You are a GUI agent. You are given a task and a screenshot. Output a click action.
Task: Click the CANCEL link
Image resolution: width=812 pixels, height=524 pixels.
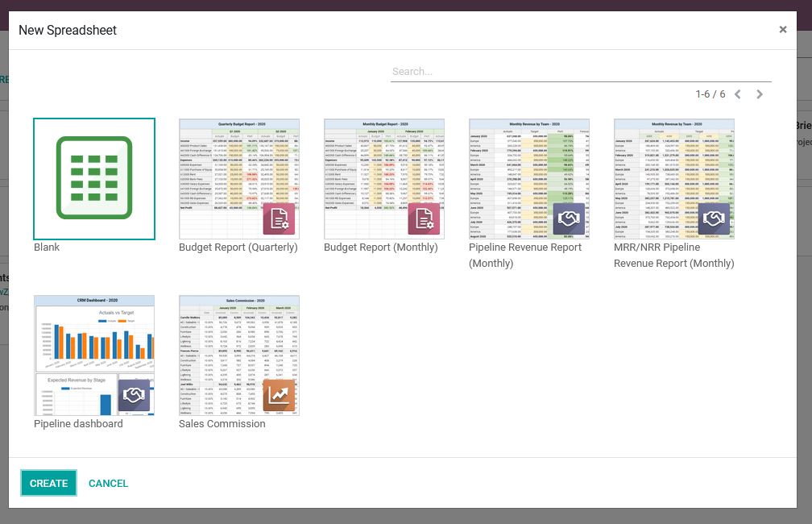(108, 483)
